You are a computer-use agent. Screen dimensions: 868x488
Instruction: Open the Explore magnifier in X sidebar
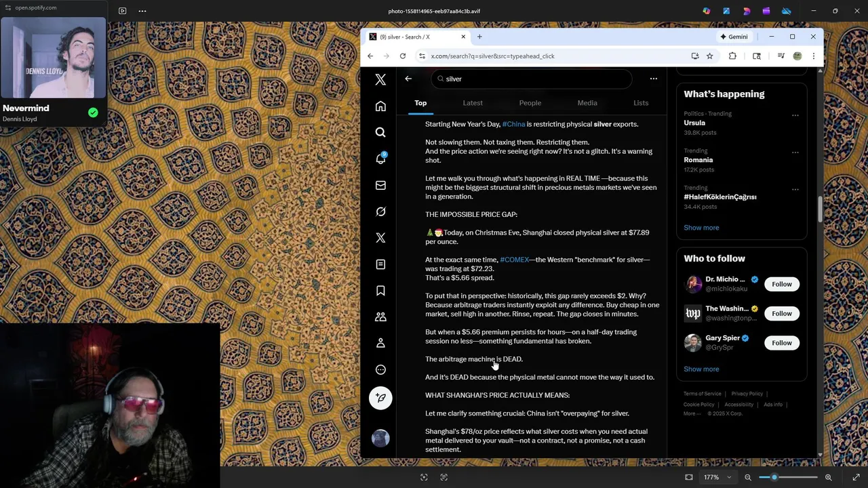tap(380, 133)
